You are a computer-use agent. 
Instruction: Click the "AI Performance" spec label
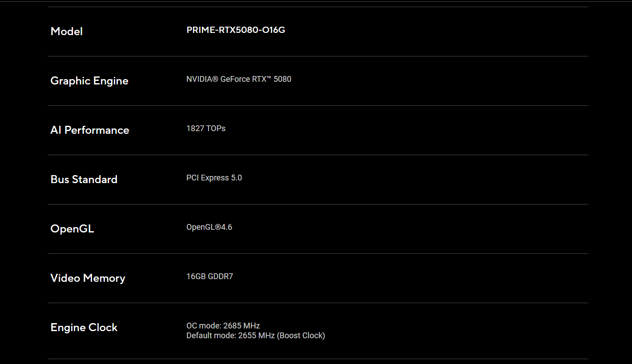pos(90,130)
